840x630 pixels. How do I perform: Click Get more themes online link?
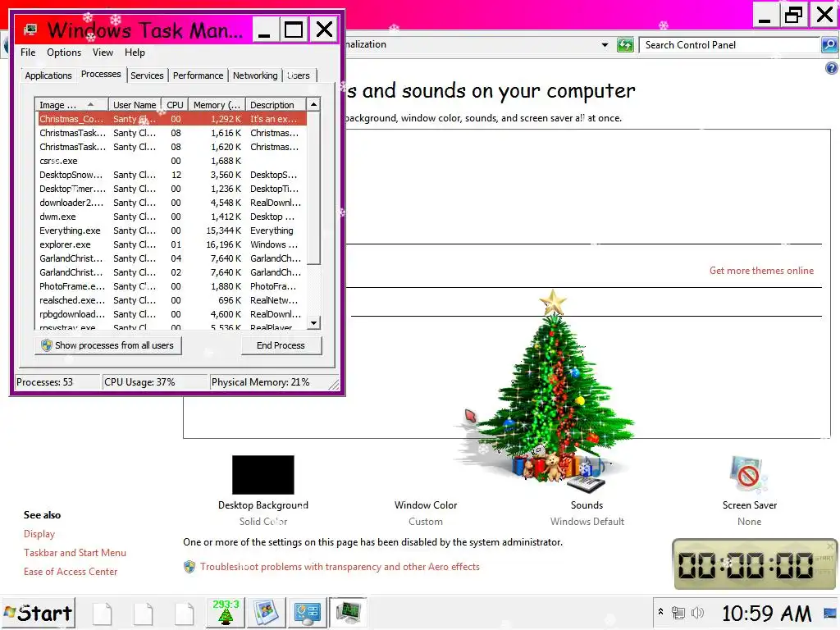(x=761, y=271)
